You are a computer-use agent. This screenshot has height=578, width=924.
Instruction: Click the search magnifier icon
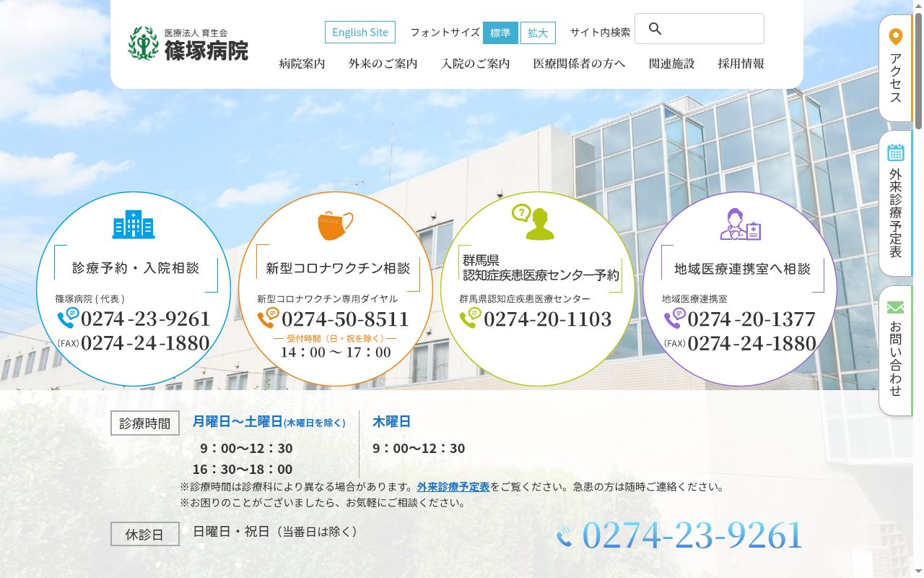point(655,29)
